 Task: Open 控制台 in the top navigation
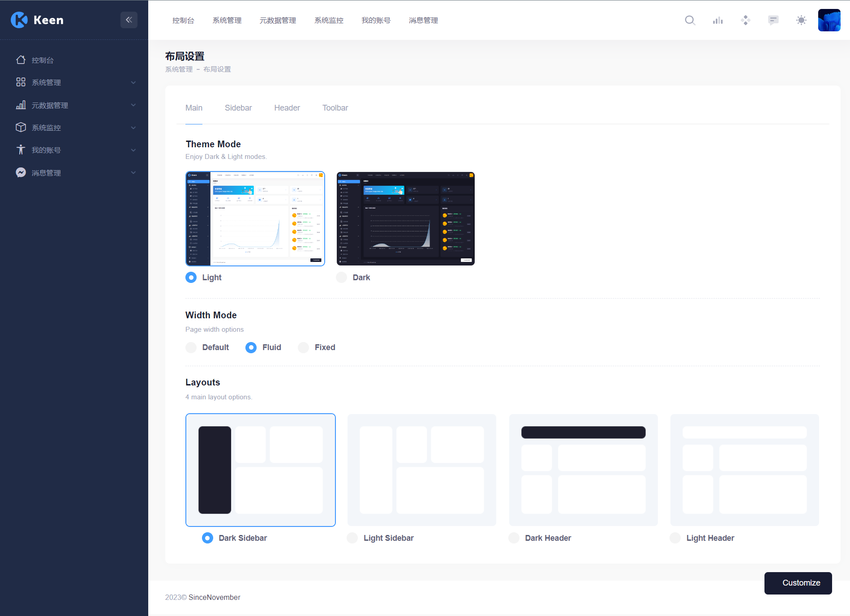click(183, 20)
